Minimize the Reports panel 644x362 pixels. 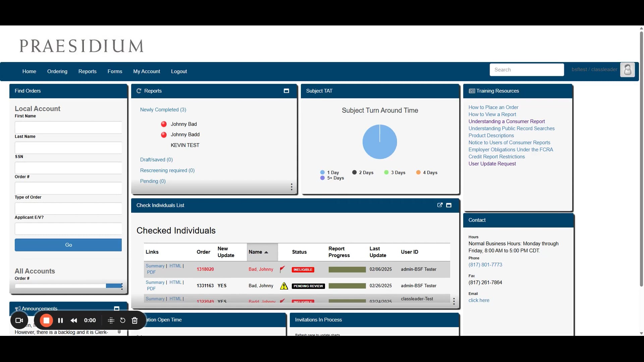(286, 91)
